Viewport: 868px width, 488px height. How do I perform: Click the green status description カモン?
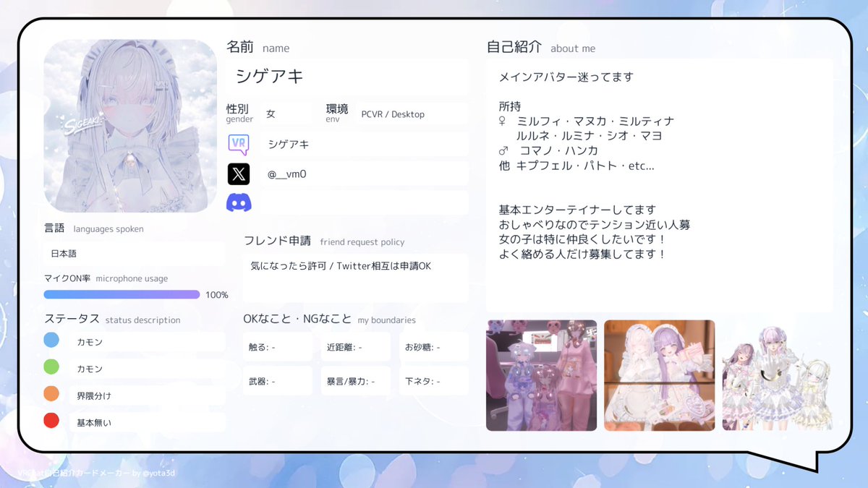[x=148, y=368]
